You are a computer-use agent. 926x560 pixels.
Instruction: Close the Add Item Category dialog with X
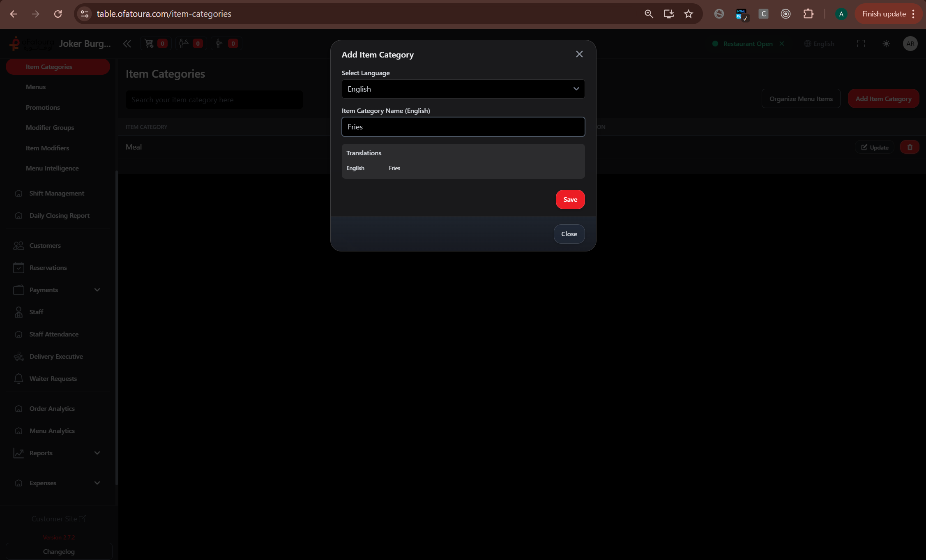(579, 54)
